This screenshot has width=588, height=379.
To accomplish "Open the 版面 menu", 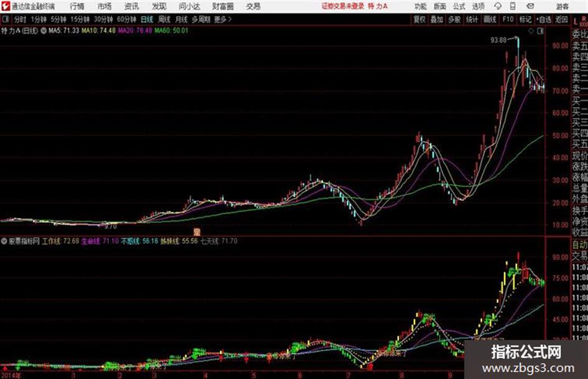I will [x=439, y=6].
